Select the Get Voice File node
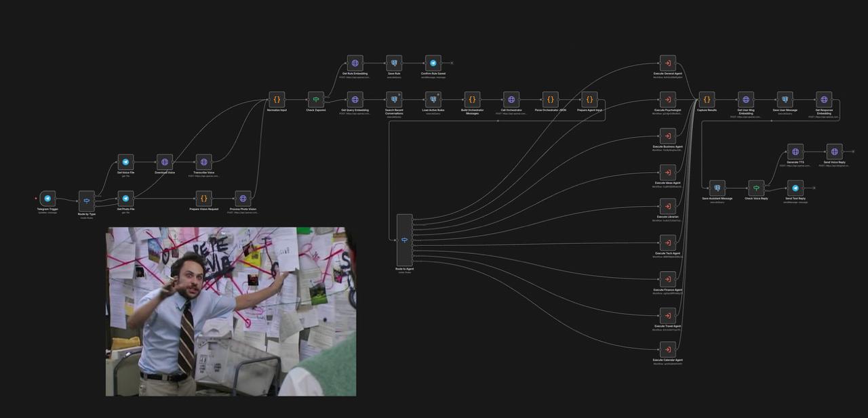The height and width of the screenshot is (418, 868). pyautogui.click(x=125, y=162)
